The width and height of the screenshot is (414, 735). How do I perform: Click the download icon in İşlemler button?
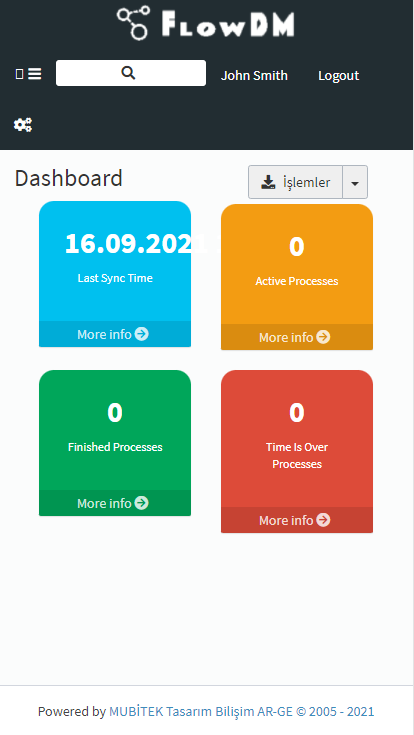pyautogui.click(x=268, y=182)
